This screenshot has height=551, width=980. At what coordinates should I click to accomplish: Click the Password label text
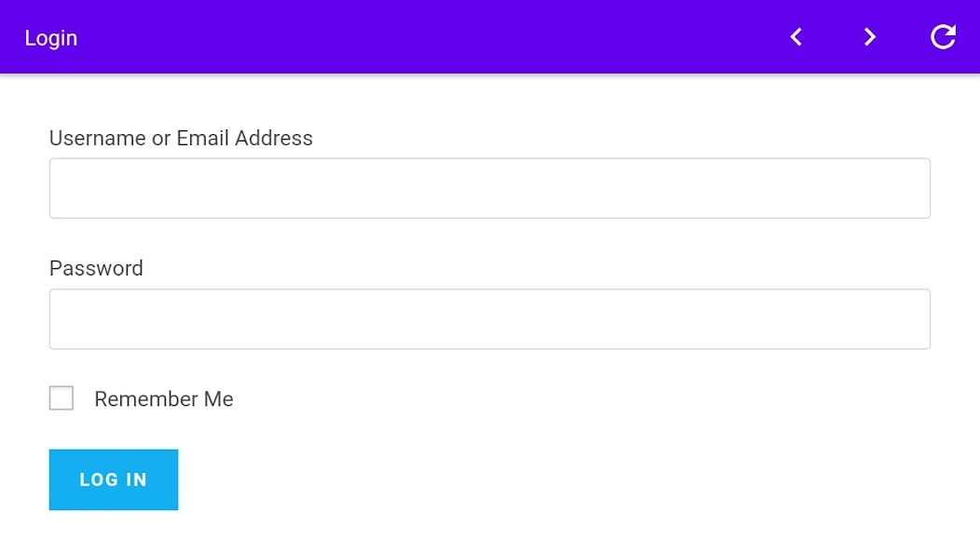[x=96, y=268]
